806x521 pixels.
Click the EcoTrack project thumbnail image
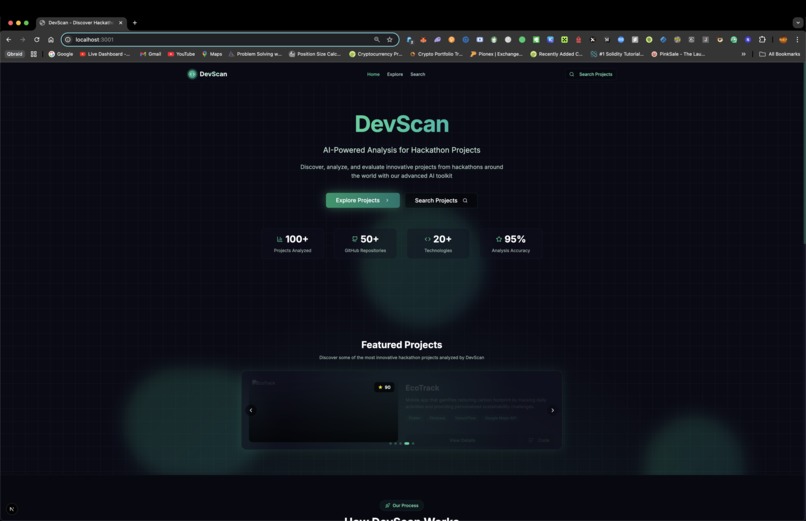click(323, 410)
